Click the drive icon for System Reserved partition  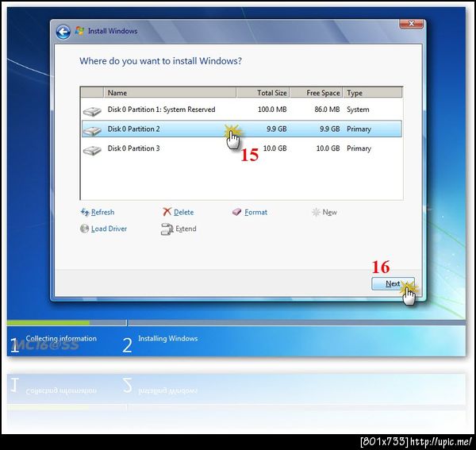pyautogui.click(x=92, y=111)
